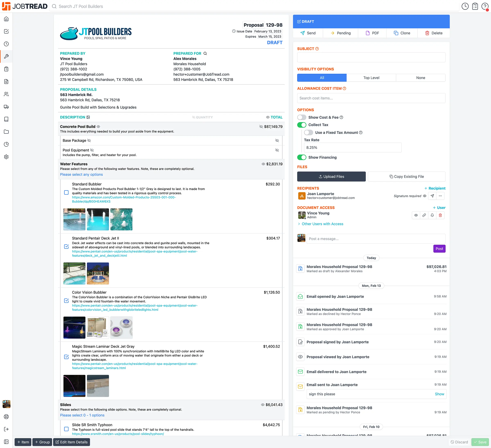Select None visibility option
This screenshot has width=491, height=448.
click(420, 78)
